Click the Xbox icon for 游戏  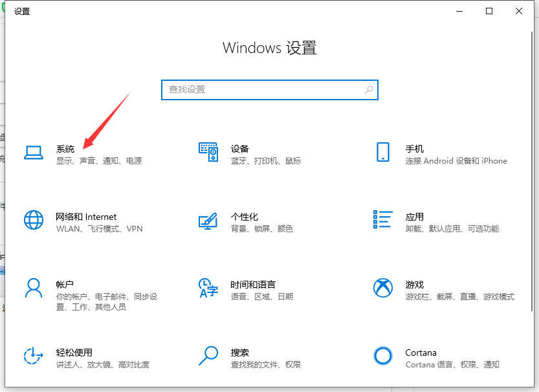pyautogui.click(x=382, y=288)
